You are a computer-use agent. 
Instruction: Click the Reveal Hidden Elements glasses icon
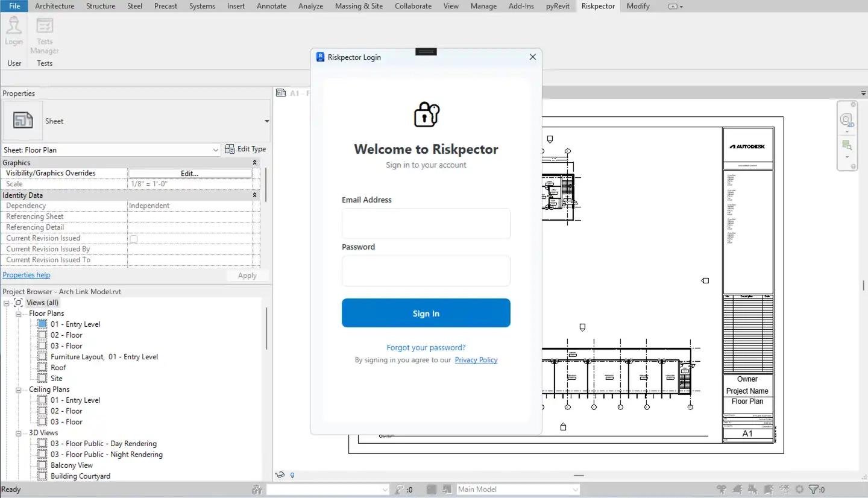(x=279, y=475)
